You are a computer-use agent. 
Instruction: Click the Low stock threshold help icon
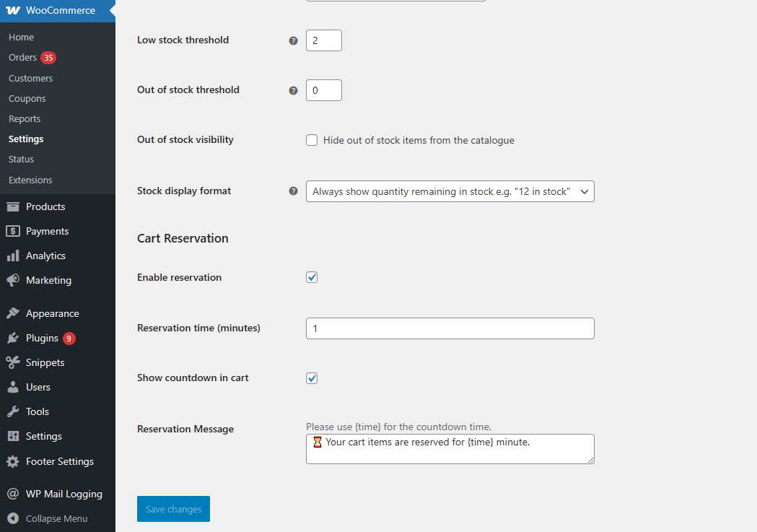coord(293,41)
